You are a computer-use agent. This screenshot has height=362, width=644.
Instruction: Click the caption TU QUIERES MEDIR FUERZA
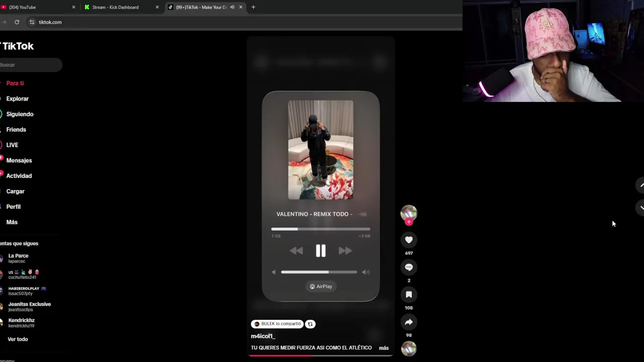tap(311, 348)
